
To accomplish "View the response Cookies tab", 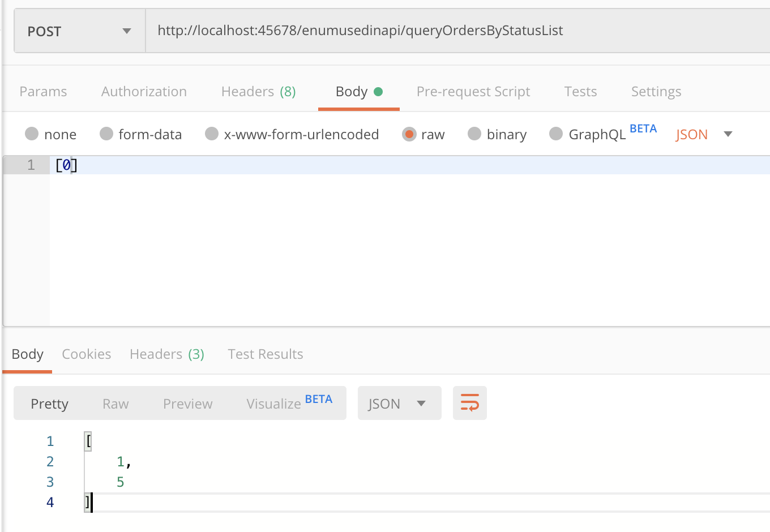I will click(x=86, y=354).
